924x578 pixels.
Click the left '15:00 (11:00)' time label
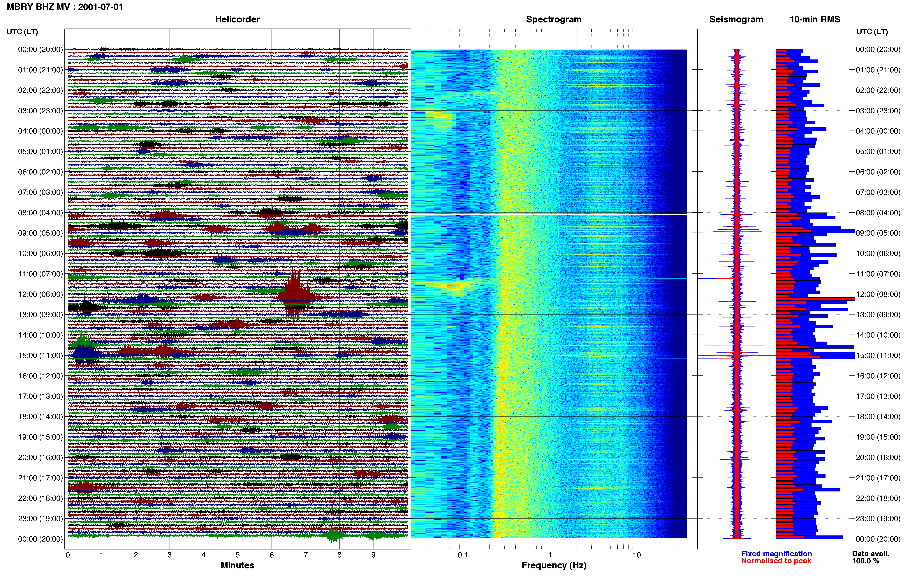coord(41,356)
